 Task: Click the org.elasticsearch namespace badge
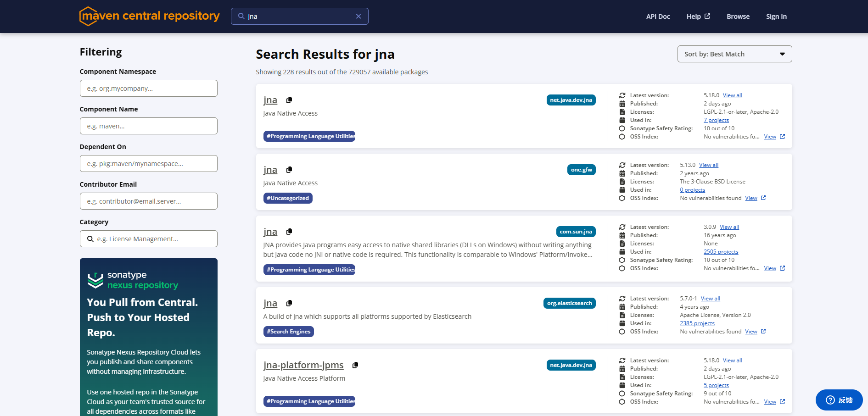569,303
